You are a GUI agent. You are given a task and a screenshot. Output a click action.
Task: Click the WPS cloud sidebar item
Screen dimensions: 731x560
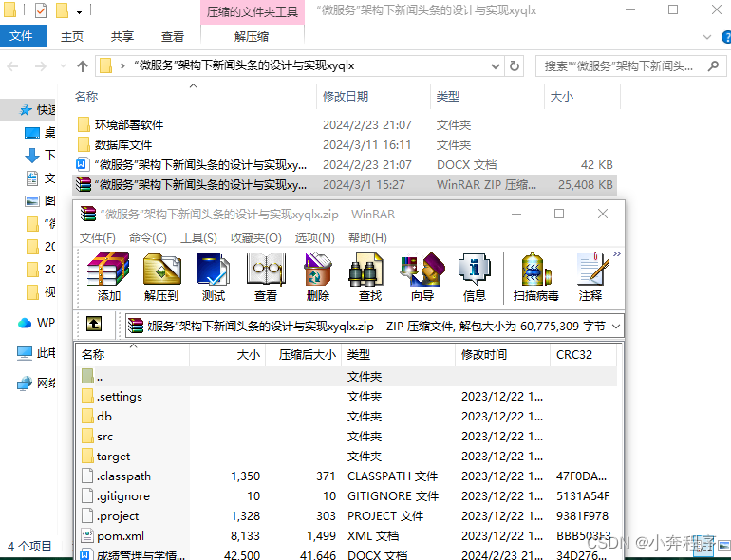point(36,323)
